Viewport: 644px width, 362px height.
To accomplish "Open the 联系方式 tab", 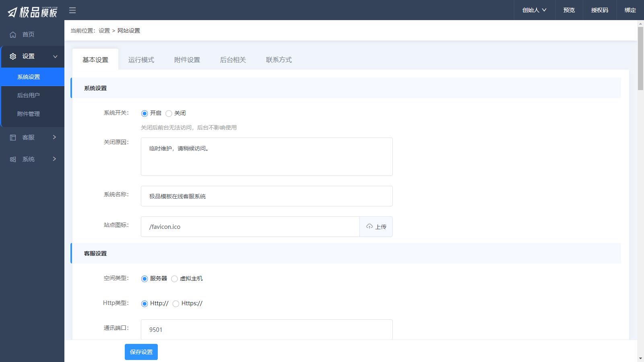I will point(279,60).
